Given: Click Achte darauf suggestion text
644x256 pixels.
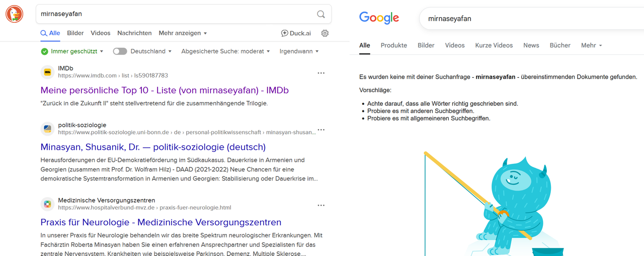Looking at the screenshot, I should 443,103.
